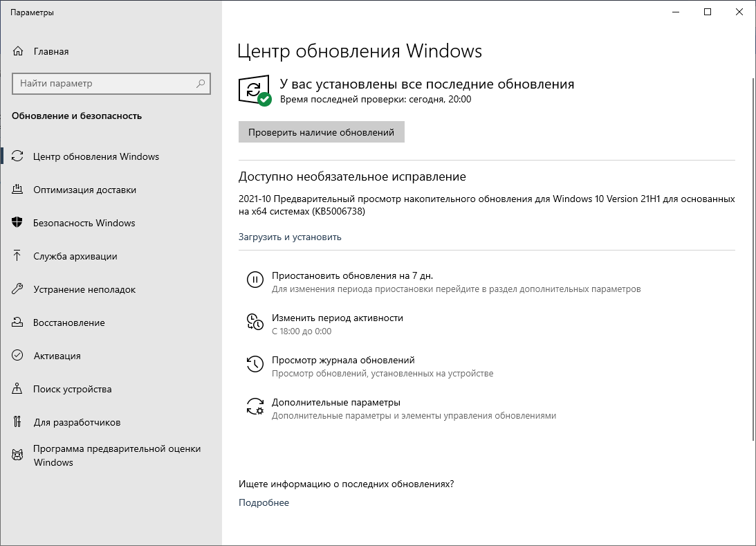Click the pause updates circle icon

coord(255,280)
